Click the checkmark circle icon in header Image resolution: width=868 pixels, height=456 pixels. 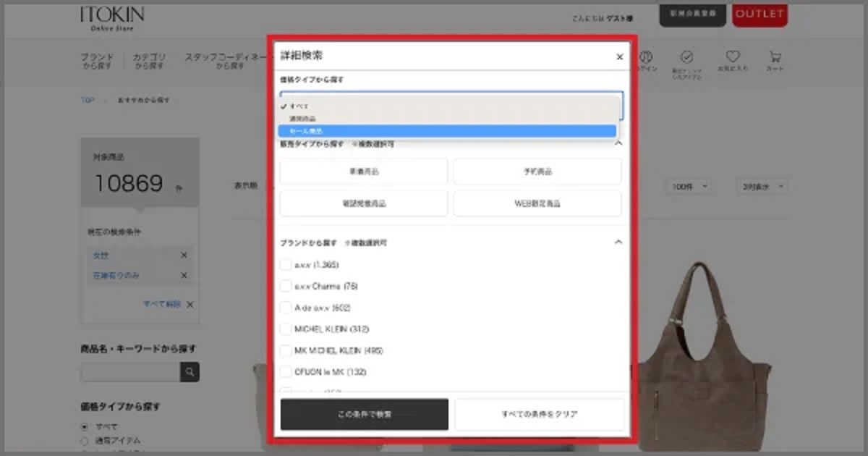686,60
